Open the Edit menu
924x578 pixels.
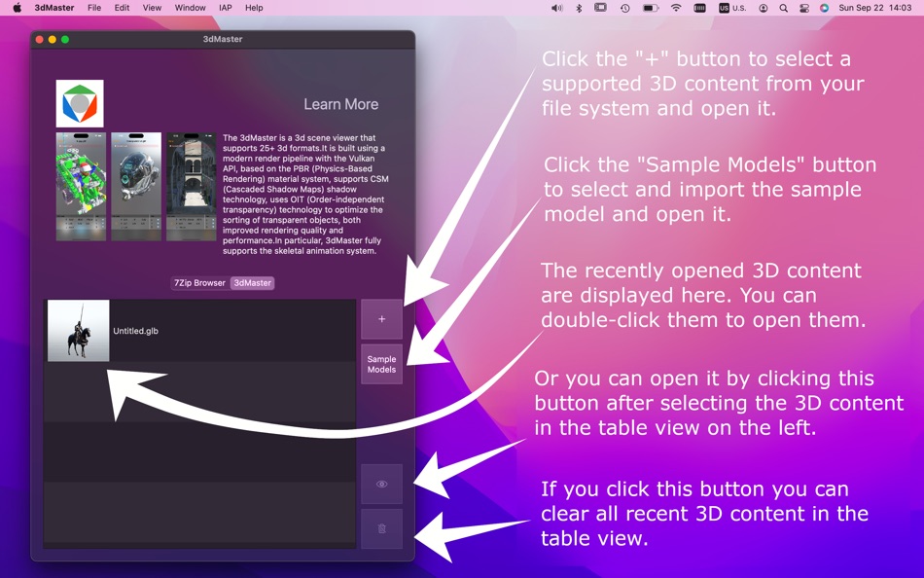click(122, 8)
